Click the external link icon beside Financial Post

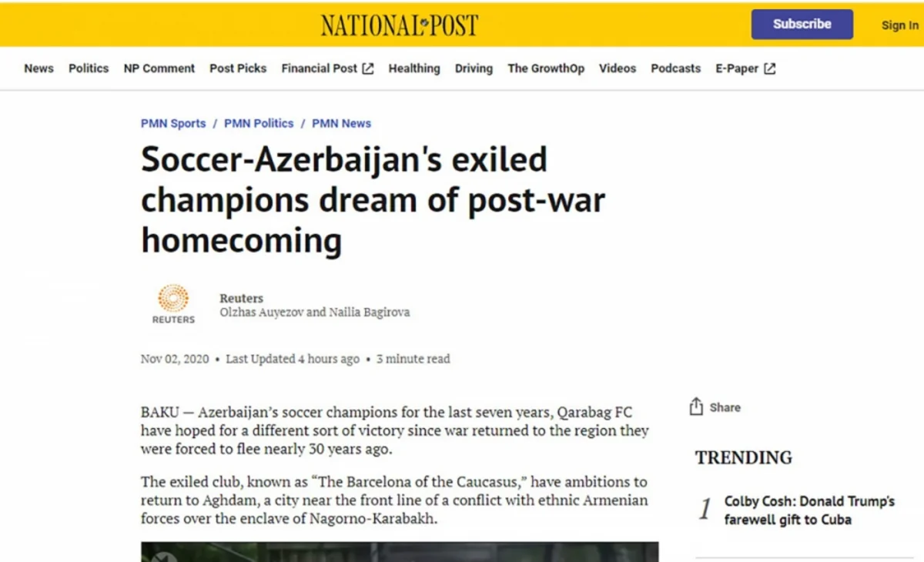(x=368, y=68)
